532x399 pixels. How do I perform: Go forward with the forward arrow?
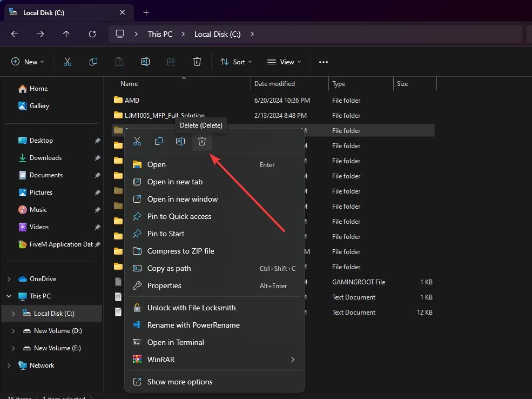point(41,34)
